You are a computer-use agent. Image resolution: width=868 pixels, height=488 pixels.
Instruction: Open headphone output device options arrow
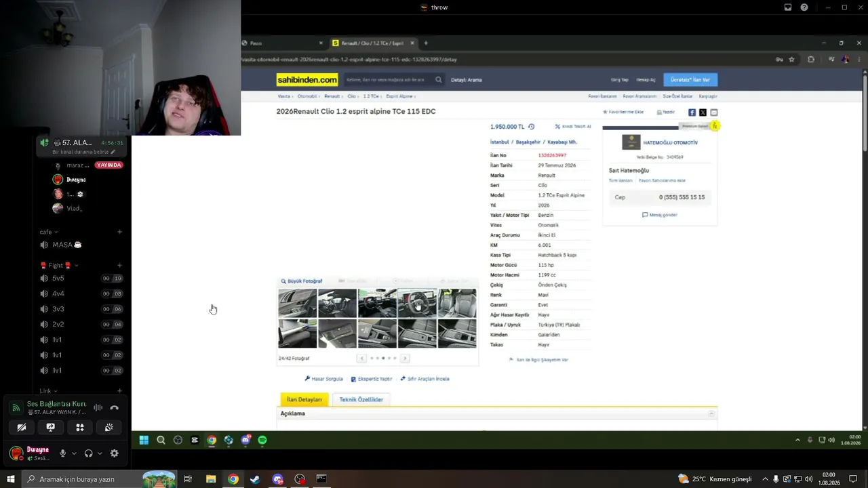pyautogui.click(x=100, y=453)
